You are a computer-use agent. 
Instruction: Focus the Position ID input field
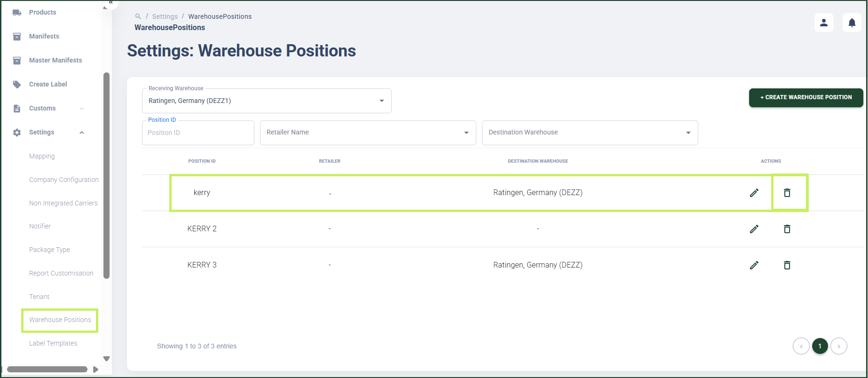click(198, 133)
